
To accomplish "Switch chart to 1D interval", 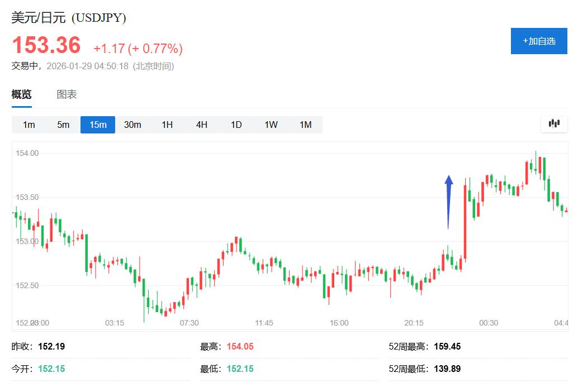I will coord(236,125).
